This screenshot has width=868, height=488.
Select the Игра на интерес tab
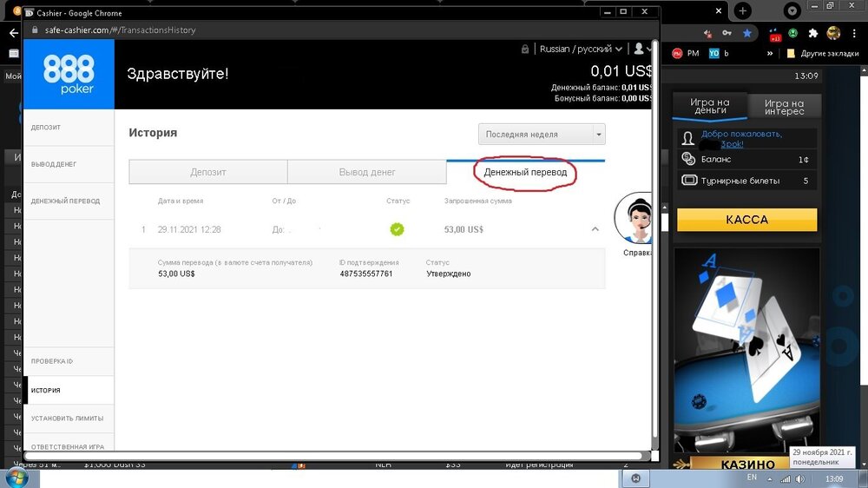pos(784,108)
